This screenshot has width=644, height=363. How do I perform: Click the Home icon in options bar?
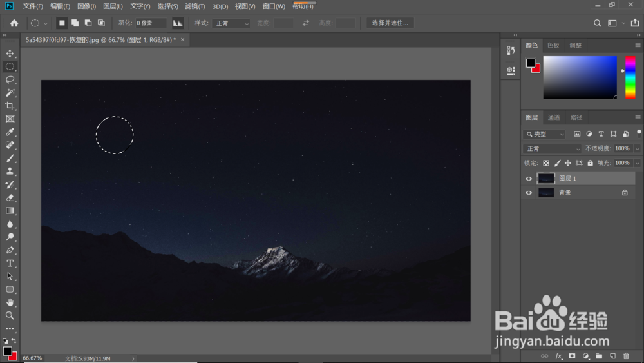pyautogui.click(x=14, y=23)
